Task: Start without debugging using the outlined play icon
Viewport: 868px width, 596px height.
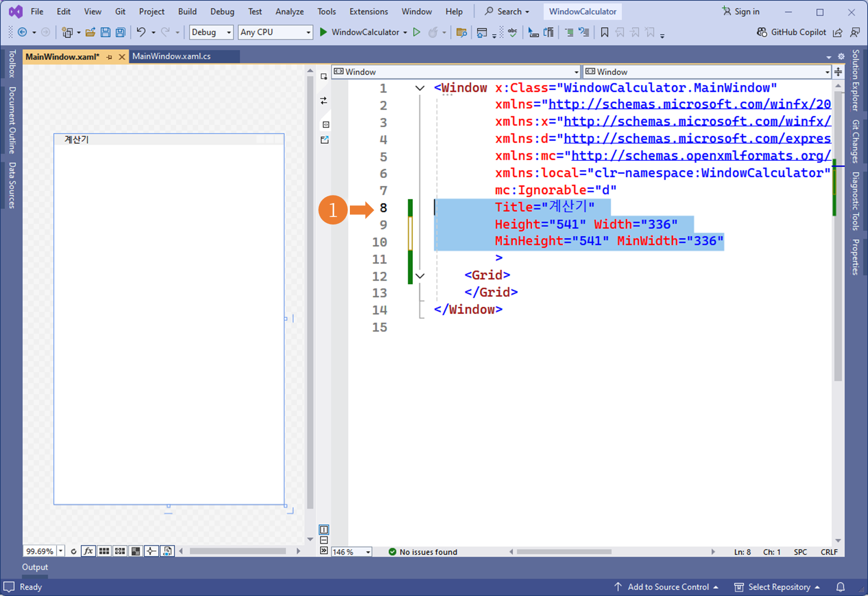Action: [417, 32]
